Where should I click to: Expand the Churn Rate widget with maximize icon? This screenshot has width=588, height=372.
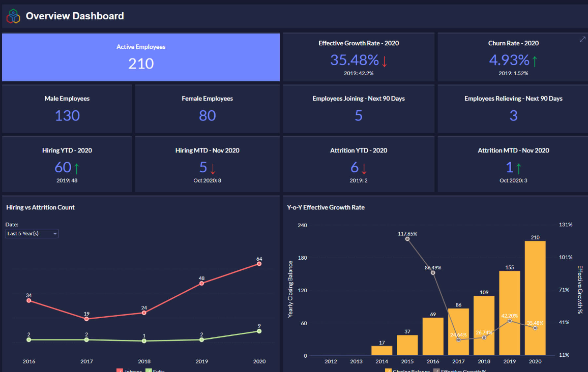pyautogui.click(x=582, y=40)
